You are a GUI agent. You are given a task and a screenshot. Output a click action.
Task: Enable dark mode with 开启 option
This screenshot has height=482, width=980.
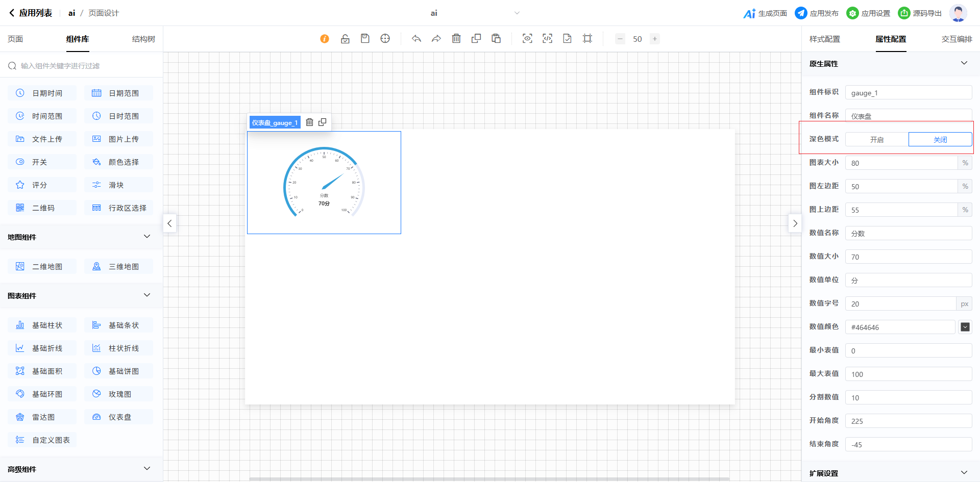tap(876, 139)
